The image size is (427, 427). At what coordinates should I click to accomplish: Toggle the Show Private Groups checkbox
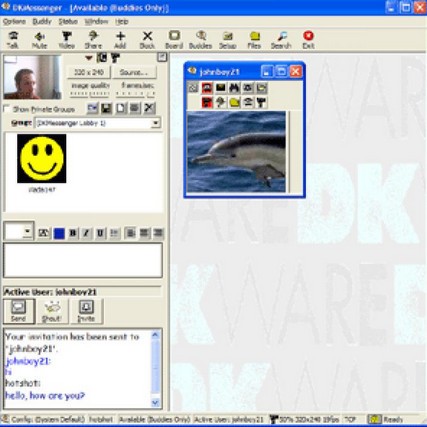pos(7,109)
